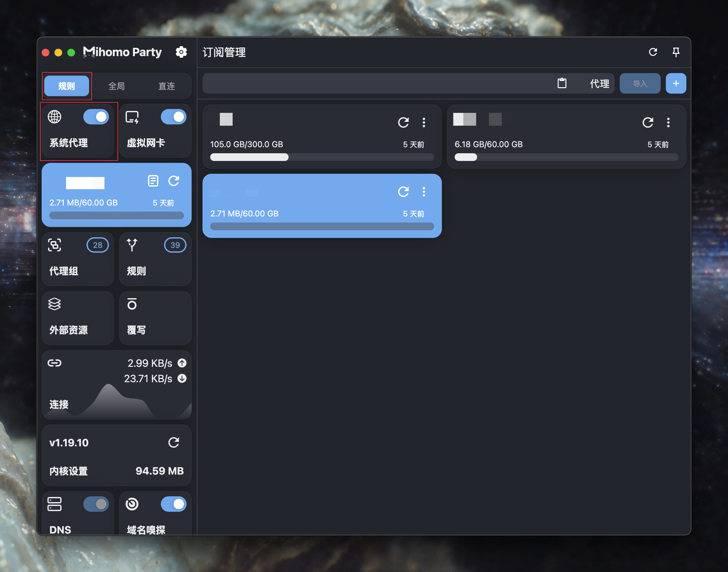Switch to 全局 global mode tab
This screenshot has height=572, width=728.
117,86
